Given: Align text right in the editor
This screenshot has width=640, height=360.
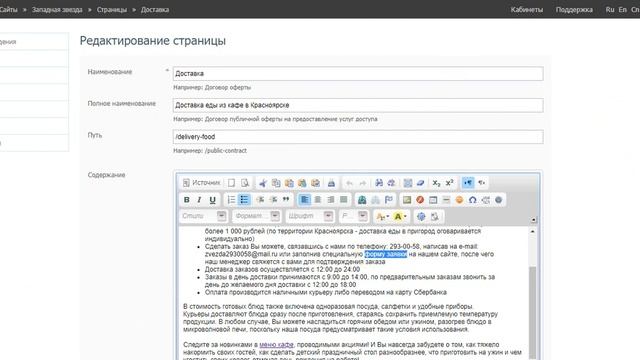Looking at the screenshot, I should pyautogui.click(x=331, y=200).
